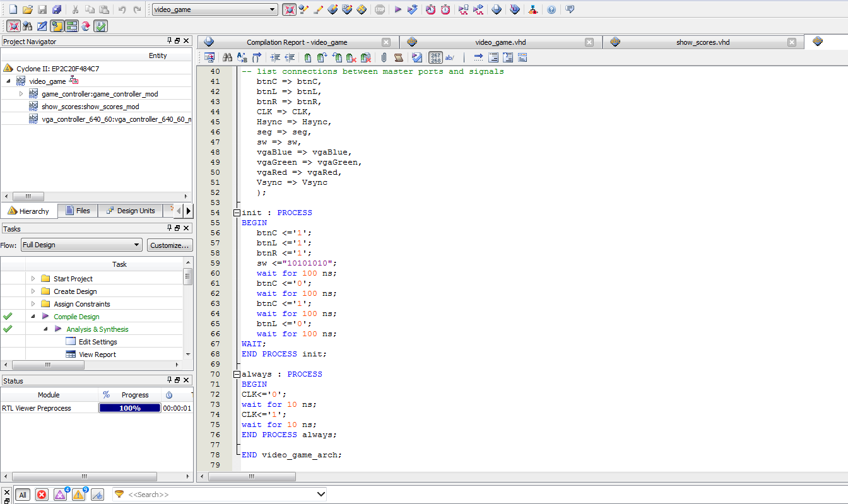Open the Programmer tool icon

(x=515, y=9)
